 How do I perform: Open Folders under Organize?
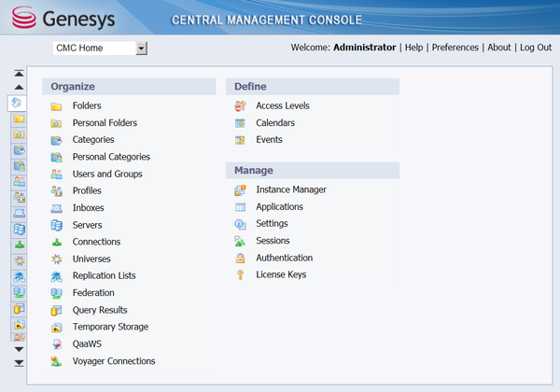click(87, 105)
